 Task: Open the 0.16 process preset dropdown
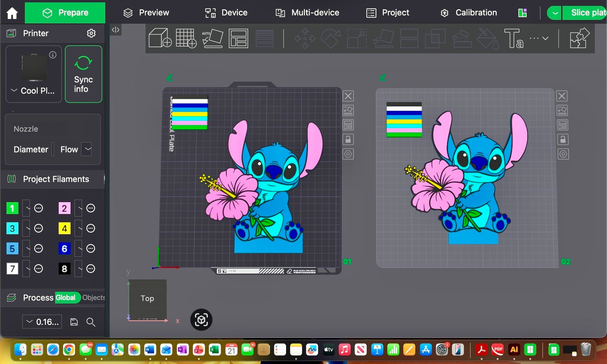point(42,322)
